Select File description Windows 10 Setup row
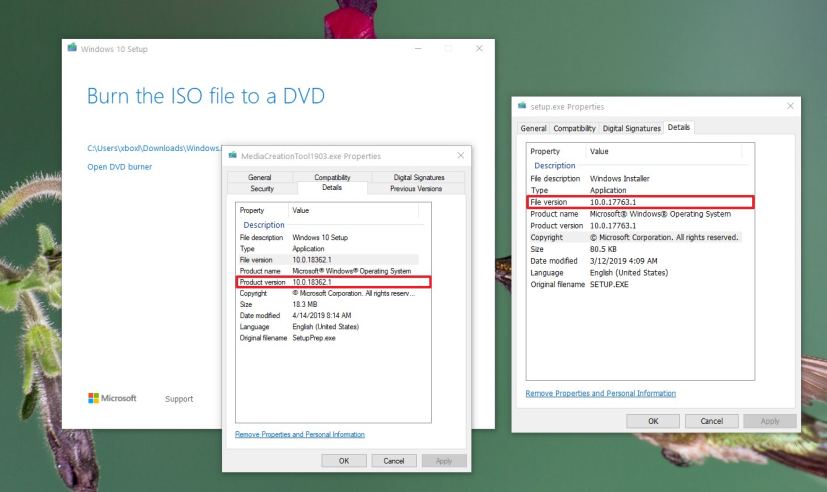 point(328,237)
